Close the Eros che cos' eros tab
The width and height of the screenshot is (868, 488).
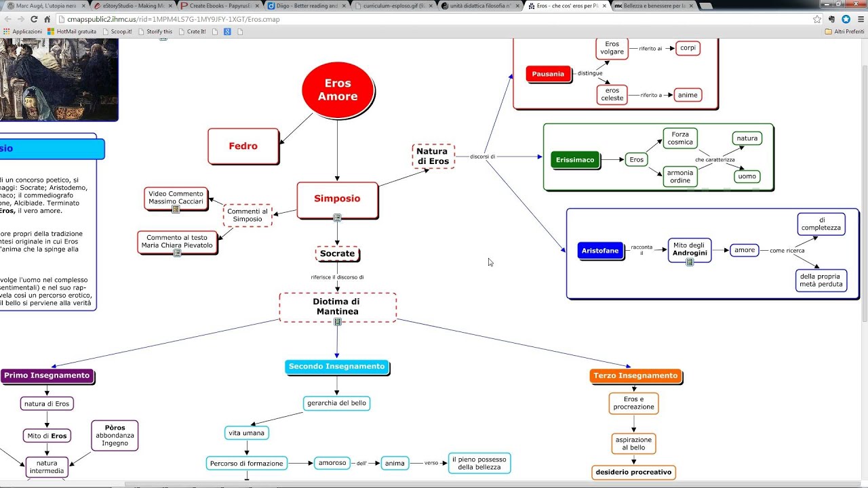click(604, 5)
